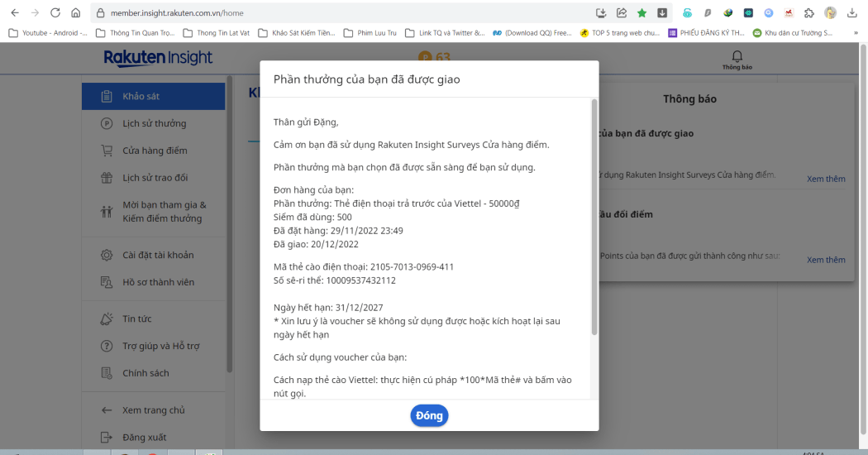
Task: Click the Thông báo bell icon
Action: pyautogui.click(x=737, y=56)
